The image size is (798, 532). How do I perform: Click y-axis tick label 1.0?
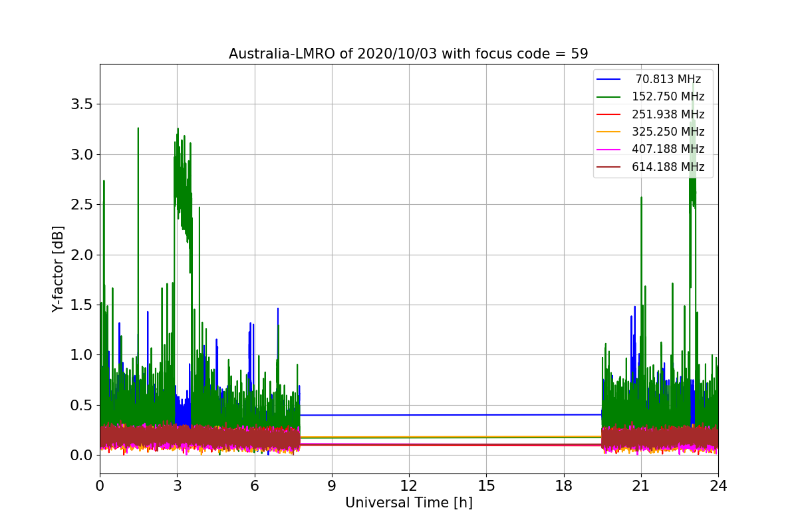tap(81, 355)
